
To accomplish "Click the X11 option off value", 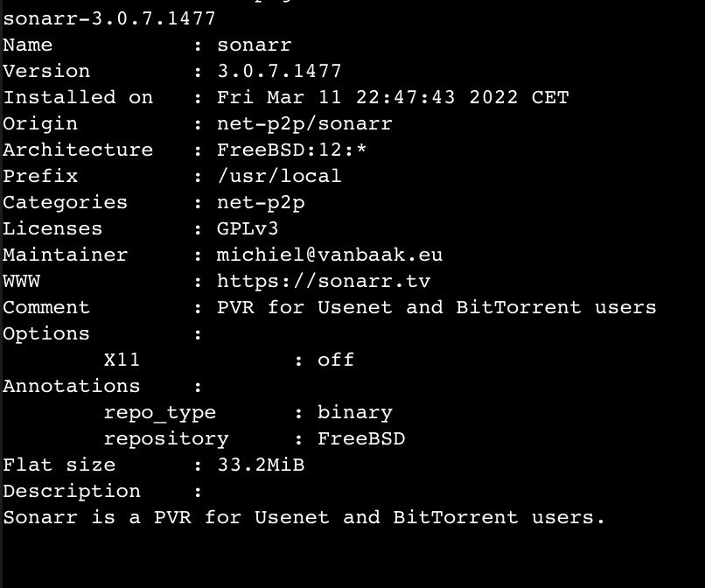I will coord(336,360).
